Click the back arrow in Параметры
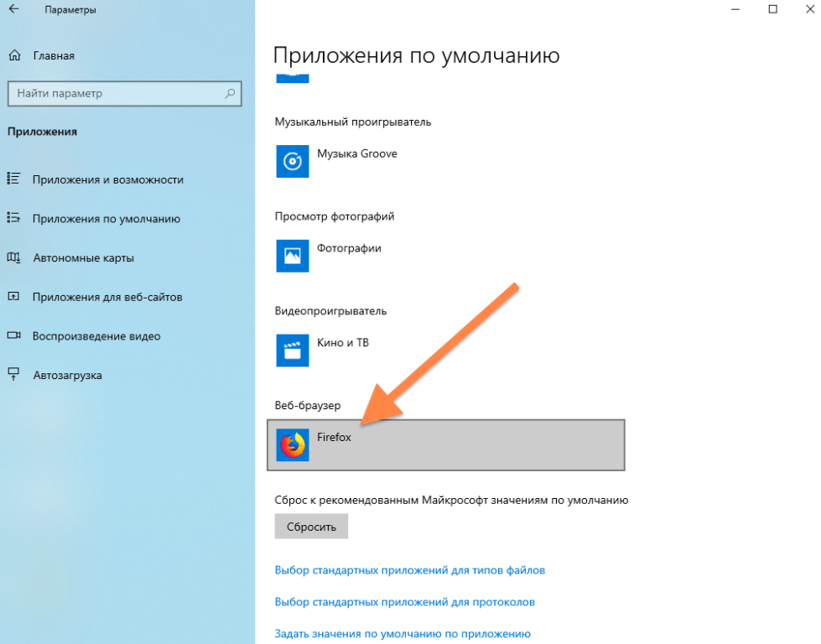This screenshot has width=821, height=644. pyautogui.click(x=13, y=9)
